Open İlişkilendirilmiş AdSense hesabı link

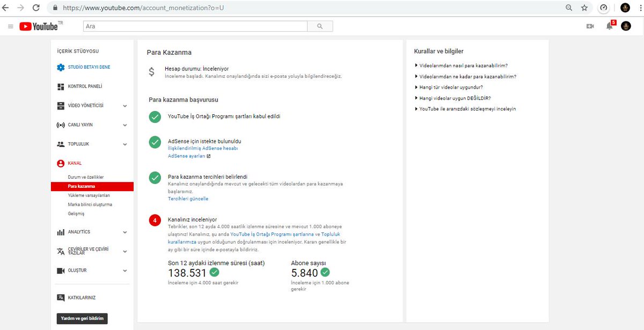(x=203, y=149)
